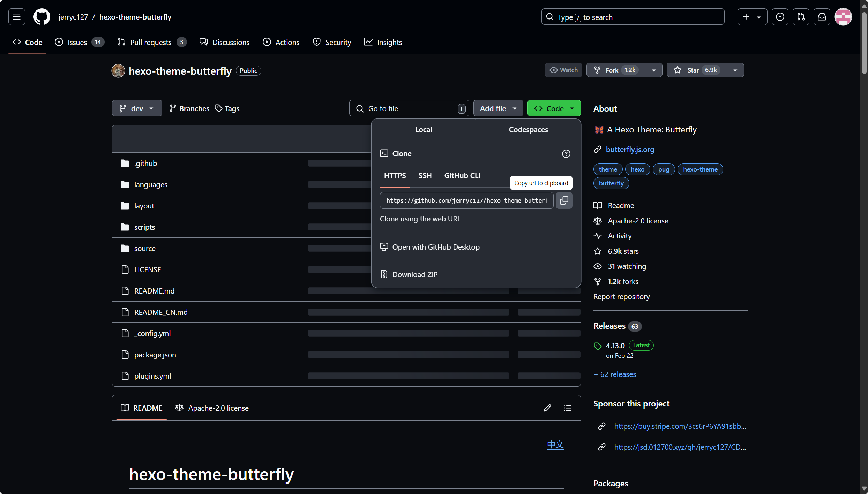868x494 pixels.
Task: Focus the Go to file search box
Action: pos(409,108)
